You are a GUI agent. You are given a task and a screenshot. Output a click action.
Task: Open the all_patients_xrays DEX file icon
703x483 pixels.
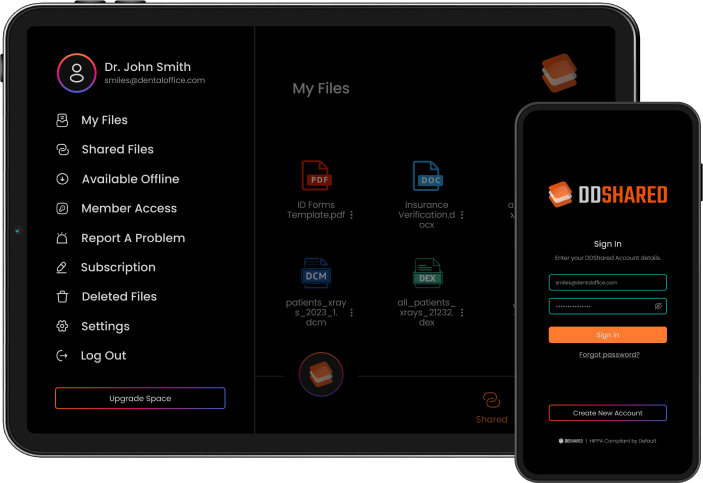pyautogui.click(x=428, y=273)
